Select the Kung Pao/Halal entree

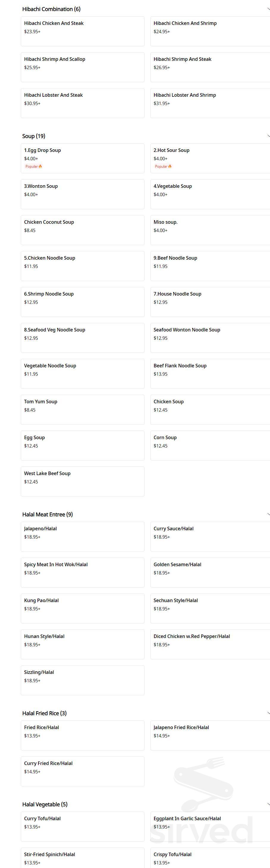tap(82, 608)
